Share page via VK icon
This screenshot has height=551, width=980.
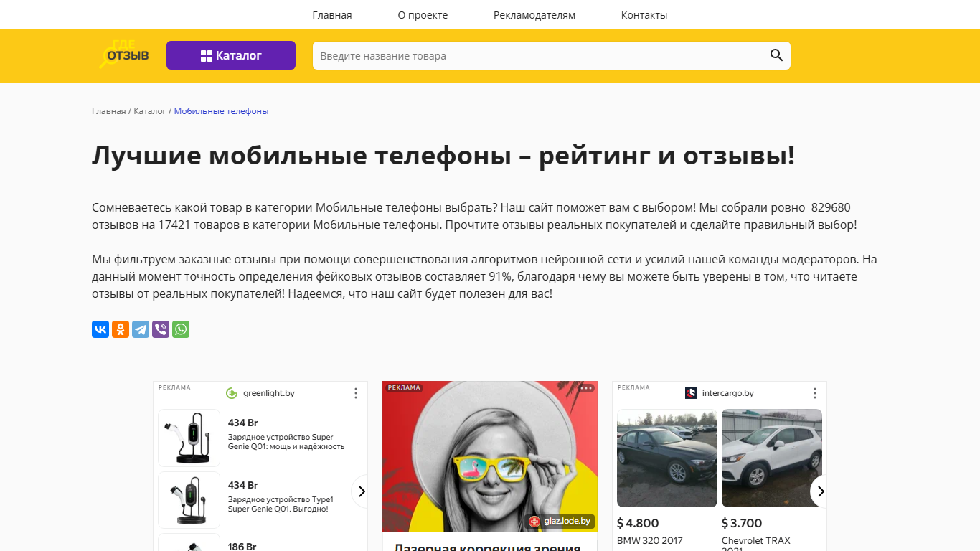[100, 329]
